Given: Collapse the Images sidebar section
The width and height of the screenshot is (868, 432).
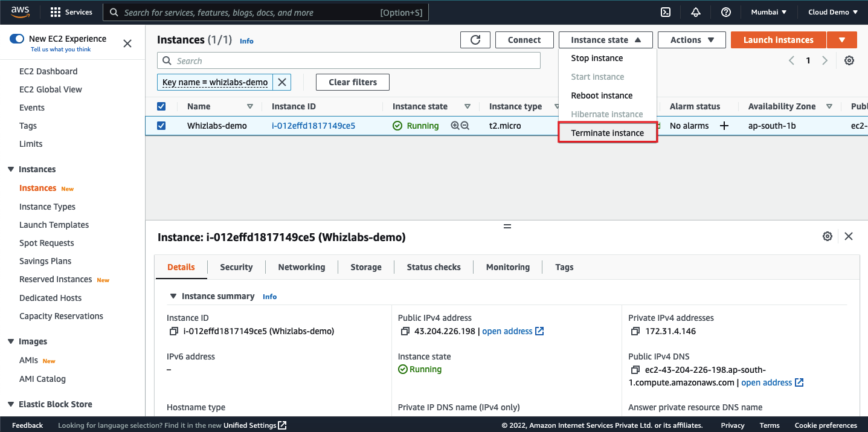Looking at the screenshot, I should [x=11, y=341].
